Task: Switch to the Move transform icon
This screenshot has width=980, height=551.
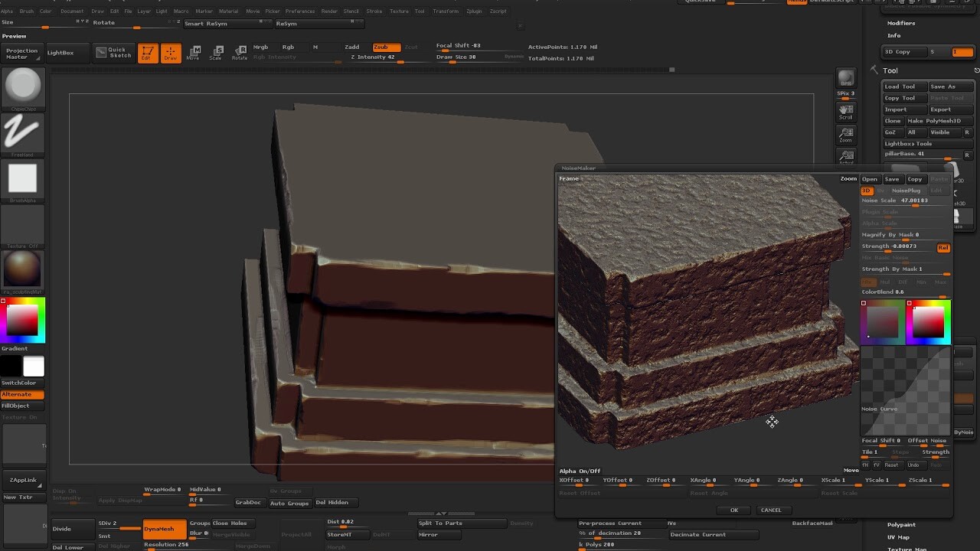Action: coord(194,52)
